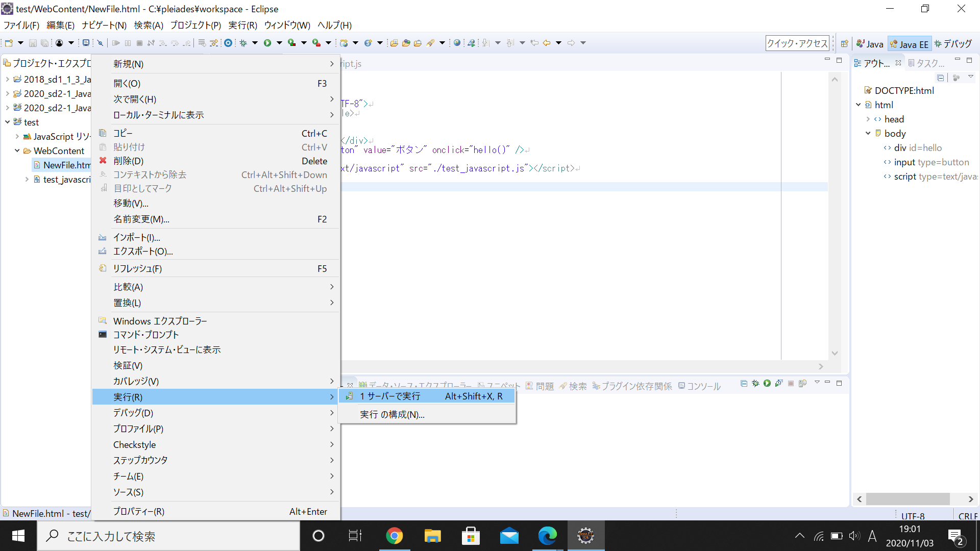Switch to the Java perspective button
The image size is (980, 551).
[x=870, y=43]
